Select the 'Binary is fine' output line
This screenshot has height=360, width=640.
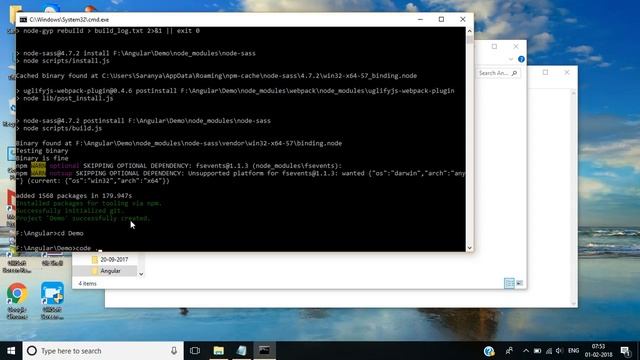(42, 158)
